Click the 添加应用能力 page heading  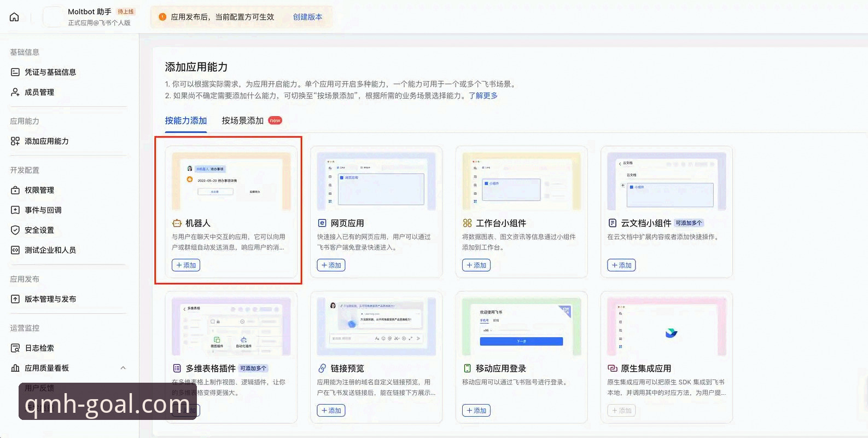click(x=196, y=67)
